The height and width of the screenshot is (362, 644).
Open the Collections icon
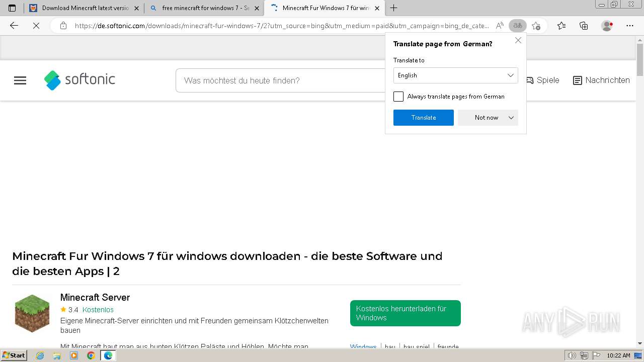coord(584,26)
